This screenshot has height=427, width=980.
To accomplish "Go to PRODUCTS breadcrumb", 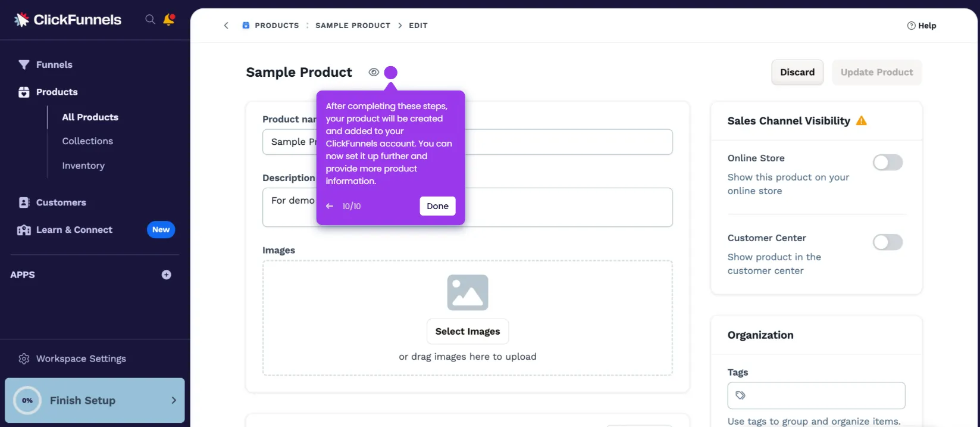I will [277, 26].
